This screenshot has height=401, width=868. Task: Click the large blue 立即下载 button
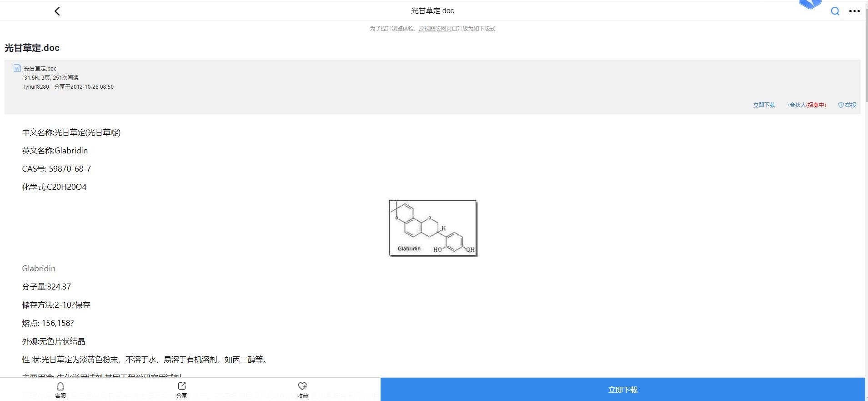pyautogui.click(x=623, y=390)
